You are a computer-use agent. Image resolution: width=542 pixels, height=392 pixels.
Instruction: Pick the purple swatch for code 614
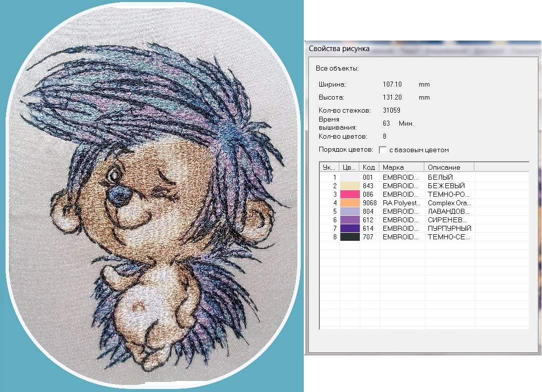coord(350,228)
